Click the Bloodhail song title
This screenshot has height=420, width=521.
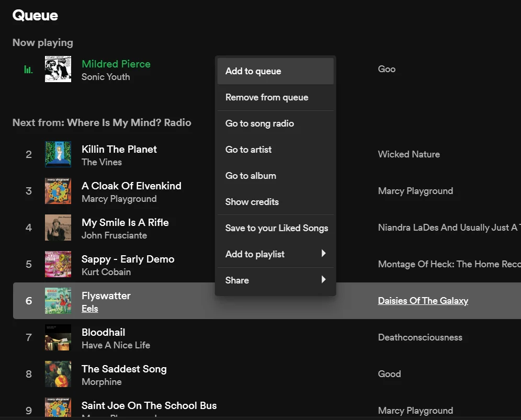[x=104, y=332]
